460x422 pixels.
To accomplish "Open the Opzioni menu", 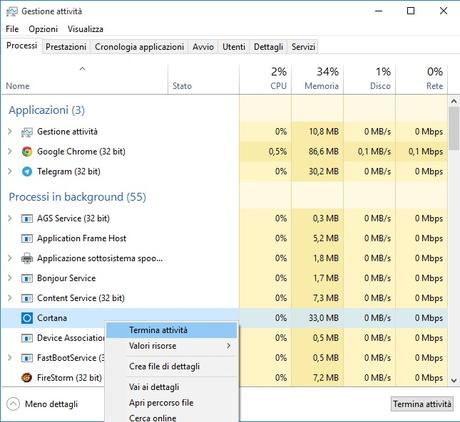I will [x=43, y=29].
